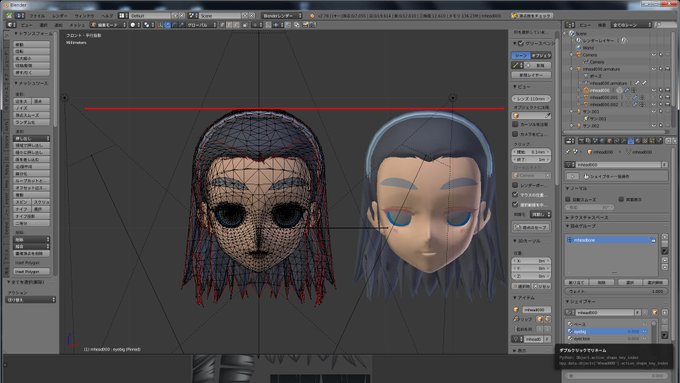
Task: Add new vertex group plus icon
Action: [664, 237]
